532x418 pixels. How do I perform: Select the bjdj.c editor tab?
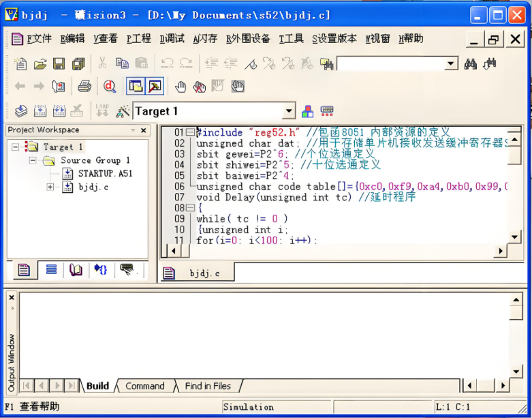point(197,273)
